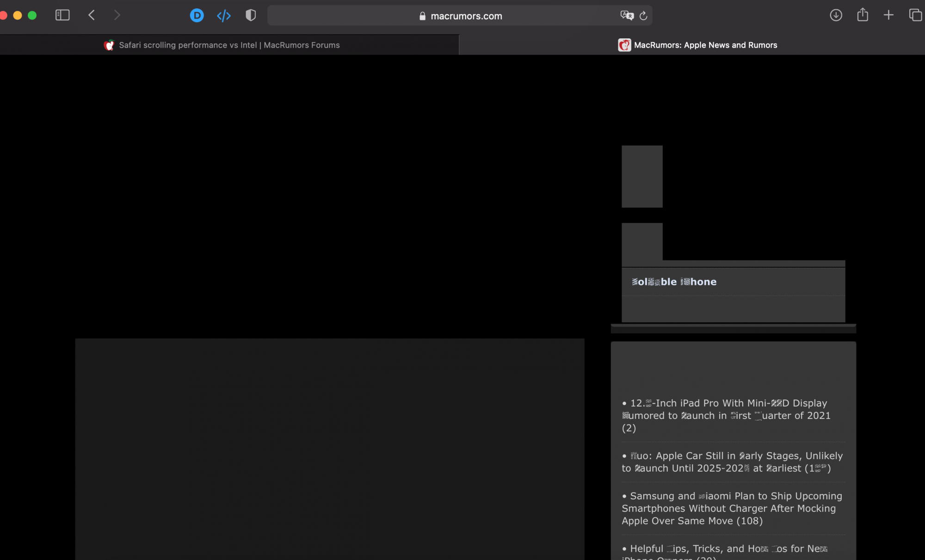
Task: Click the MacRumors favicon on the active tab
Action: pyautogui.click(x=624, y=45)
